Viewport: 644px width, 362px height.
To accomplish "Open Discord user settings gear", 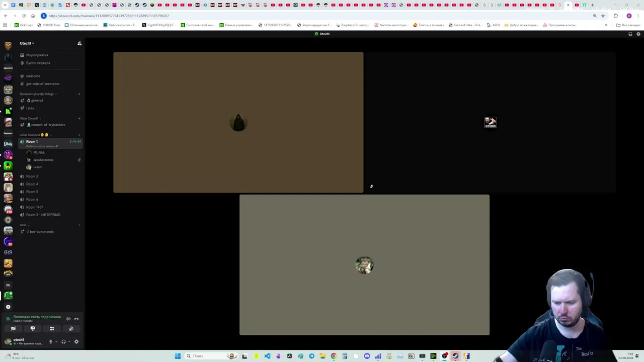I will point(76,342).
